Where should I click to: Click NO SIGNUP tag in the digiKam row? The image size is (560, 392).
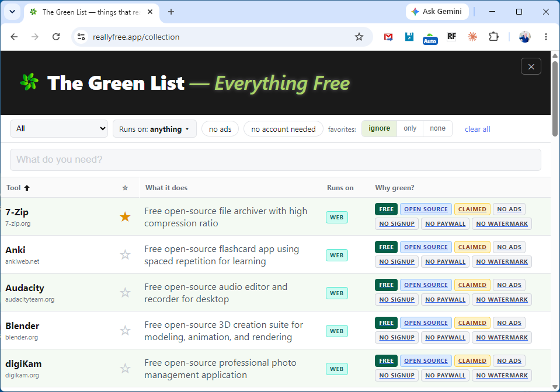click(396, 375)
